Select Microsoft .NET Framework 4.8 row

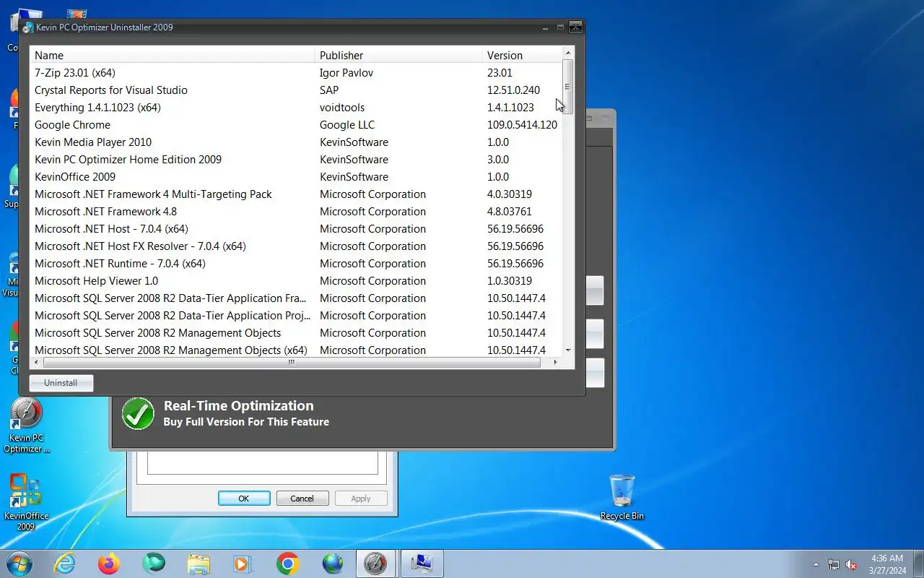click(295, 212)
